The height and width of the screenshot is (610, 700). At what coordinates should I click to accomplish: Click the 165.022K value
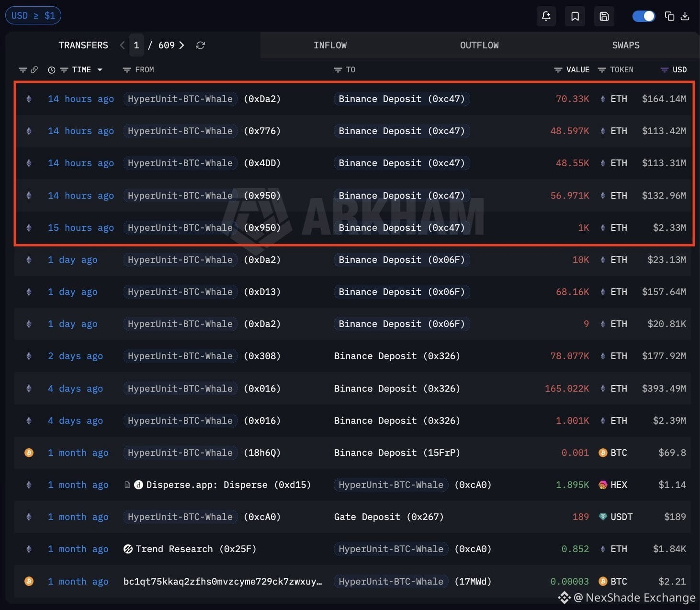(x=567, y=388)
